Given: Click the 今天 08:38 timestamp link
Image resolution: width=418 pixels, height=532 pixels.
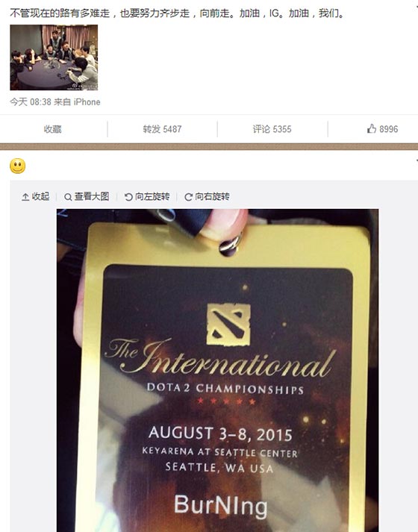Looking at the screenshot, I should coord(31,101).
